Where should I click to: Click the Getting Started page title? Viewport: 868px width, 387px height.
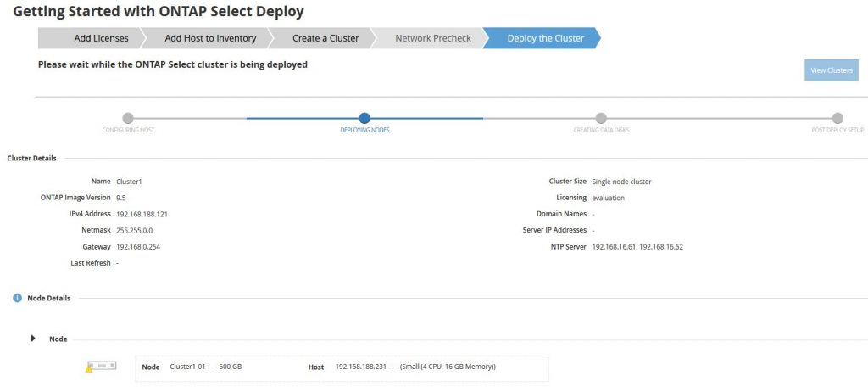pos(159,11)
